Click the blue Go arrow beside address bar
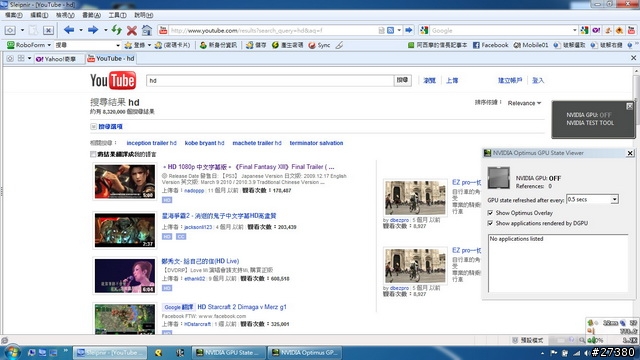This screenshot has width=640, height=360. tap(408, 30)
